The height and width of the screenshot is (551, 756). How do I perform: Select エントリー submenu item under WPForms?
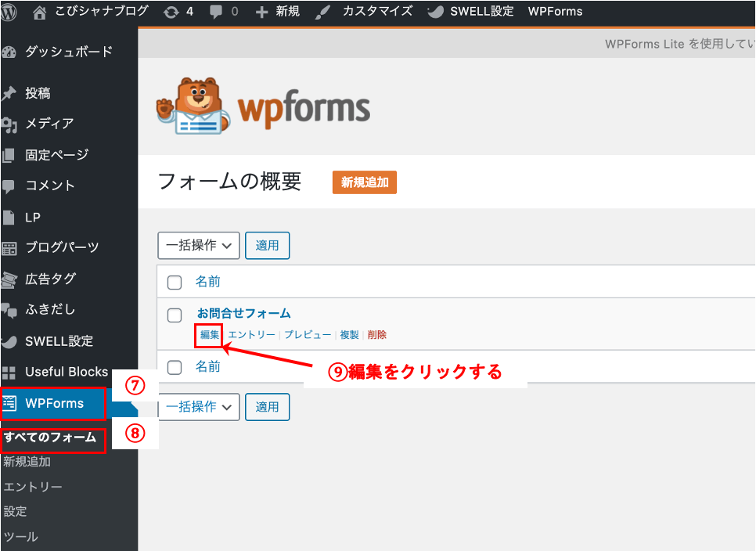click(33, 487)
